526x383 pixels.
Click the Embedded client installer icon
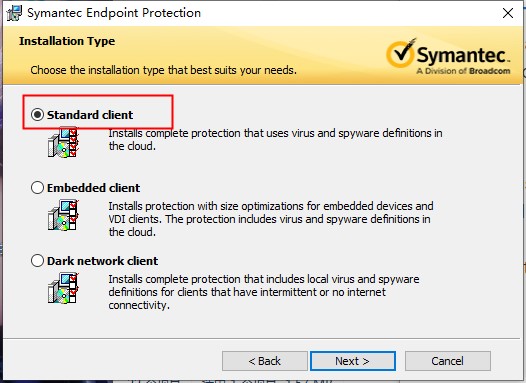63,215
